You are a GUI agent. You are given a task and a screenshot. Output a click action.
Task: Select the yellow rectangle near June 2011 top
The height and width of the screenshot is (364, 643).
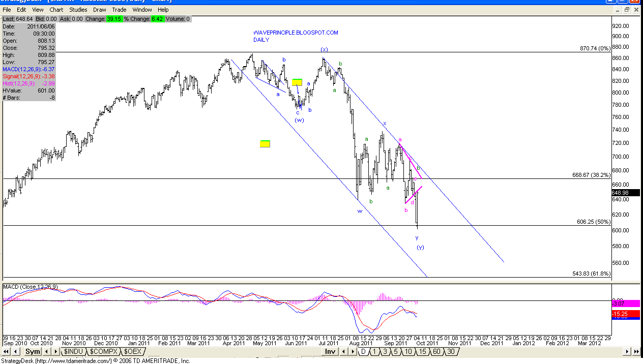(x=298, y=82)
